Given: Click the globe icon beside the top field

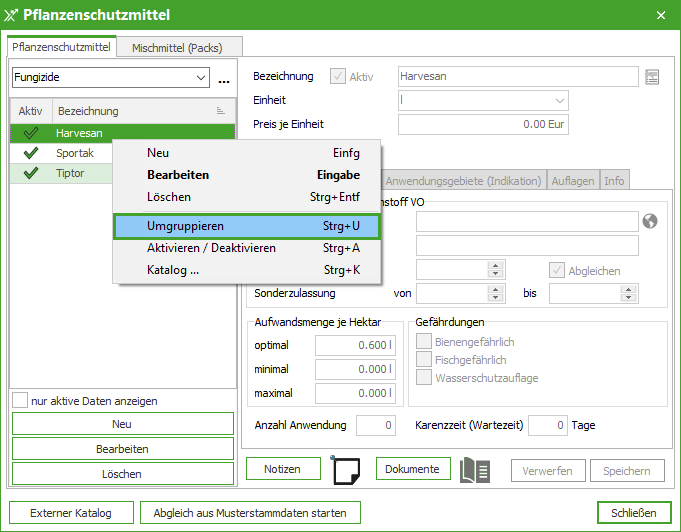Looking at the screenshot, I should (x=650, y=221).
